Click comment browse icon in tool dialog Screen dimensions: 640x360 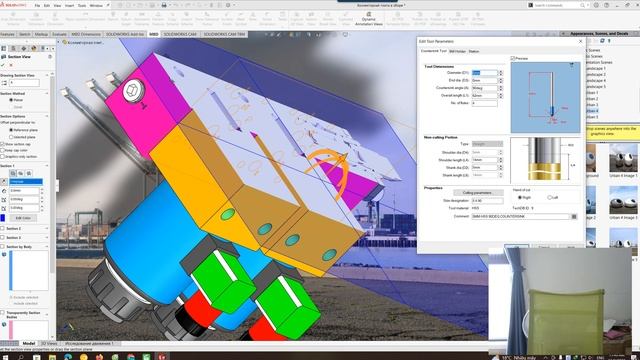(x=574, y=216)
